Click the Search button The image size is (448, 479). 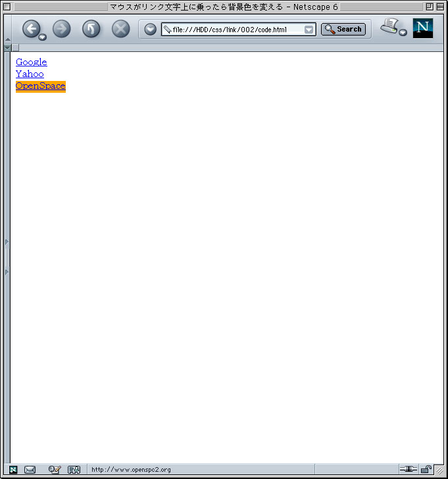[343, 30]
